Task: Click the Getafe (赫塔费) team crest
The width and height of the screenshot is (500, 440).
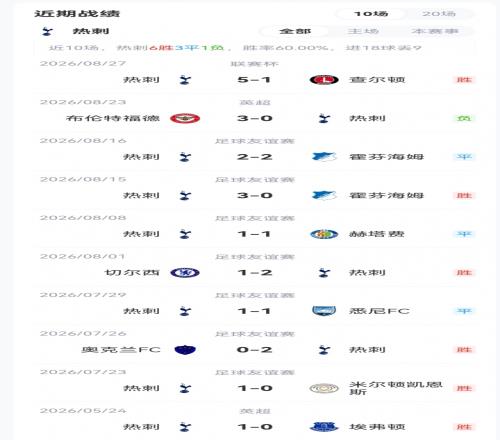Action: pos(324,234)
